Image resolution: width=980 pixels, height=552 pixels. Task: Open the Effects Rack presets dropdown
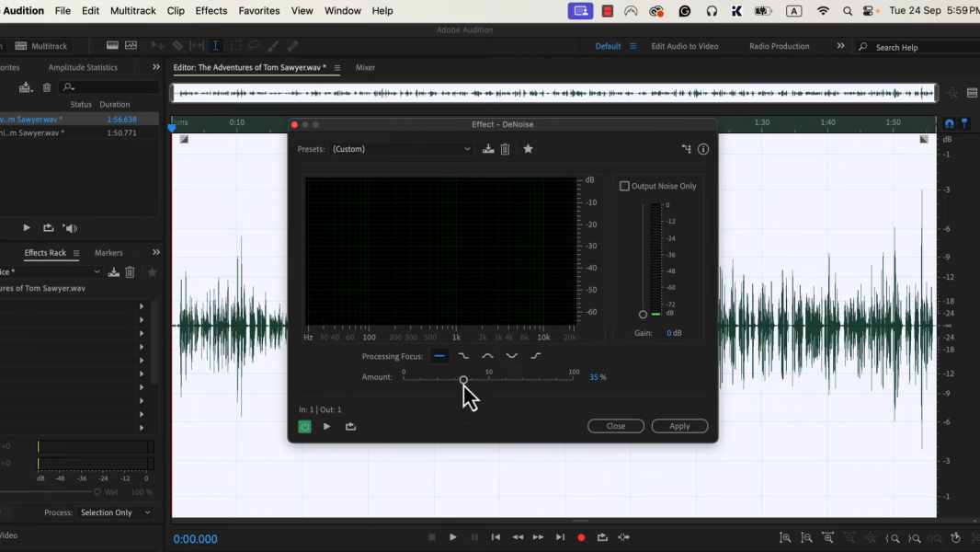click(x=50, y=272)
